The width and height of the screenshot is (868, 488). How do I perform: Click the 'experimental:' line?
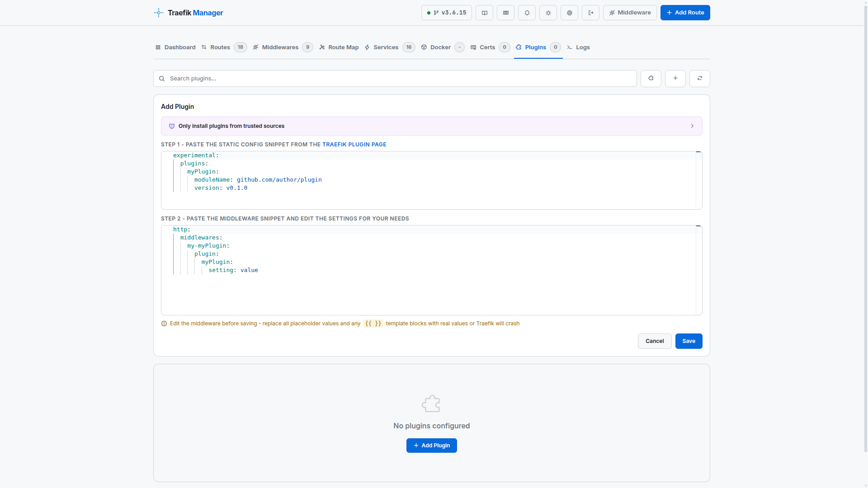click(x=196, y=155)
